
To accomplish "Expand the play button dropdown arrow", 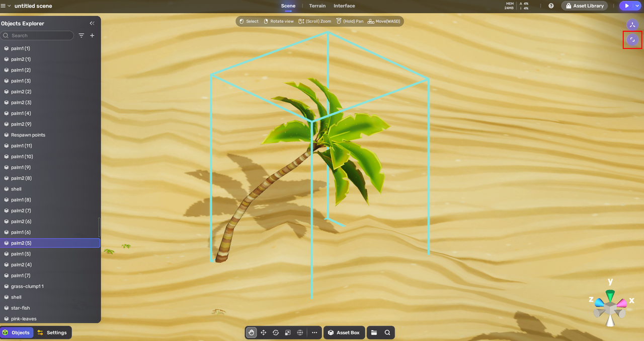I will tap(637, 6).
